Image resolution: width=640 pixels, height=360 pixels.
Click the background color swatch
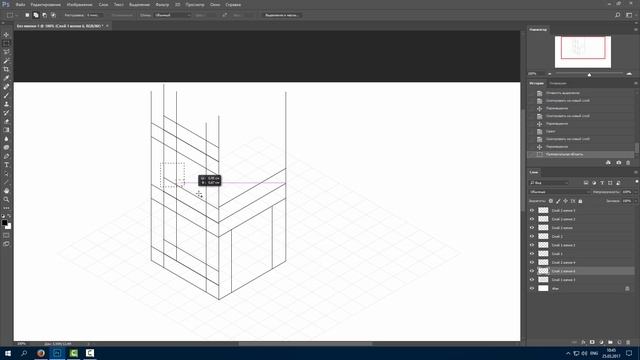pos(9,226)
